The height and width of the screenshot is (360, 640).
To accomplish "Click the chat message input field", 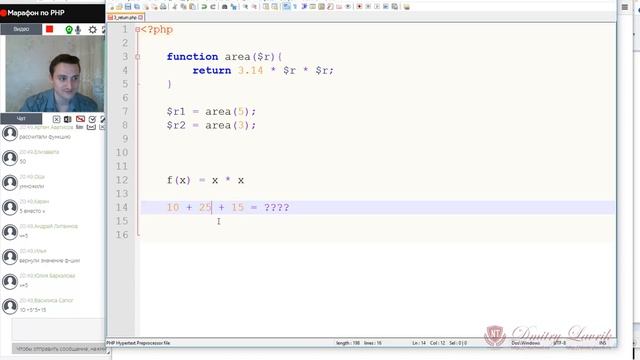I will click(58, 329).
